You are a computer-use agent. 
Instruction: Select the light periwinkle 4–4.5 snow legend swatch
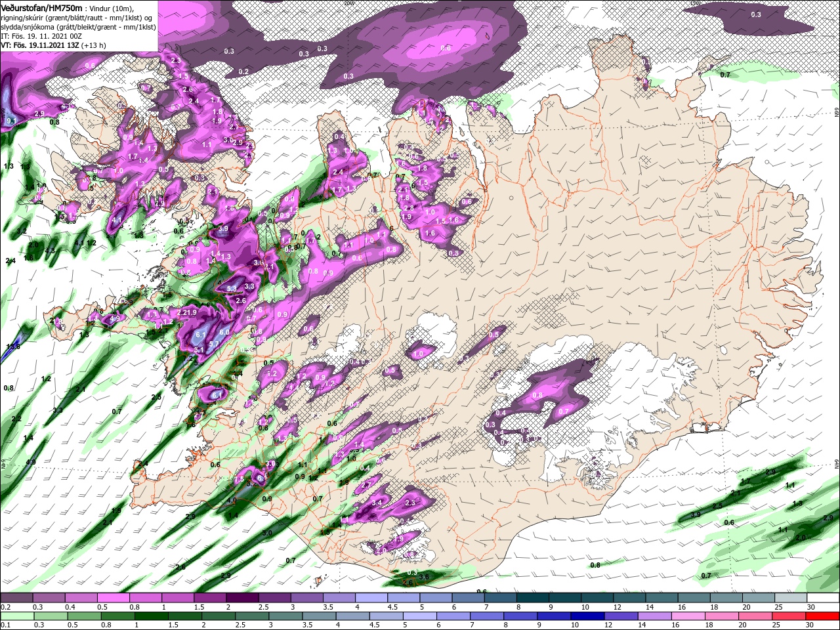pos(370,598)
